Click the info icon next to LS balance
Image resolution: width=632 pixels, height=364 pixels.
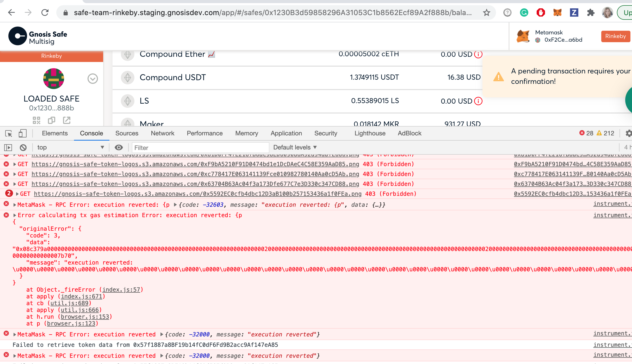[x=478, y=101]
